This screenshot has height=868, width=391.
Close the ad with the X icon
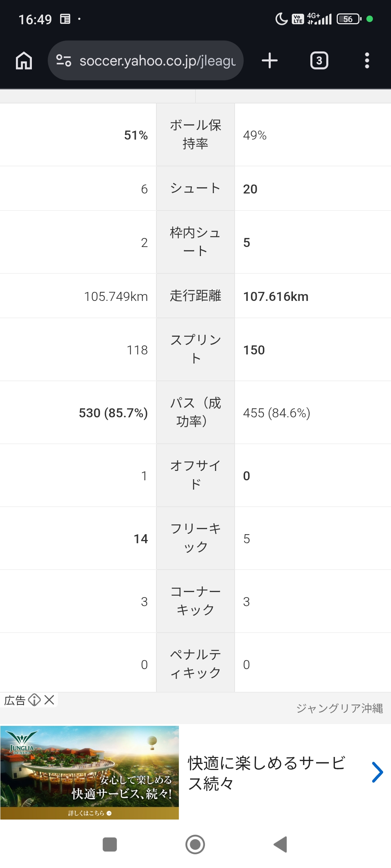coord(49,700)
